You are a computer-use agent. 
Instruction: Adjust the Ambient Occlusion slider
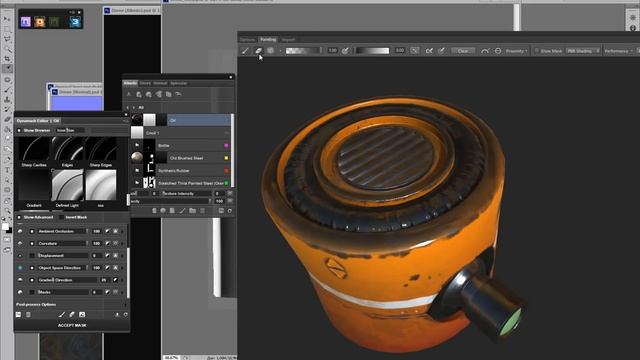point(62,231)
